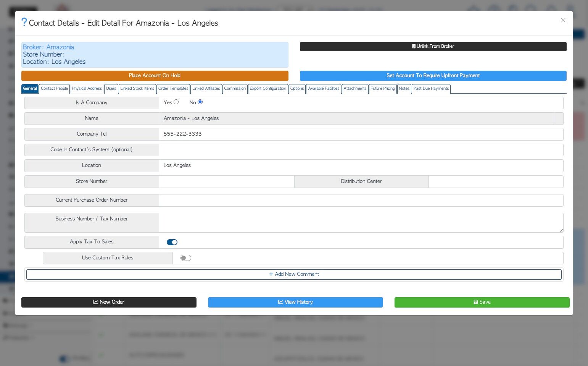588x366 pixels.
Task: Place the account on hold
Action: [155, 76]
